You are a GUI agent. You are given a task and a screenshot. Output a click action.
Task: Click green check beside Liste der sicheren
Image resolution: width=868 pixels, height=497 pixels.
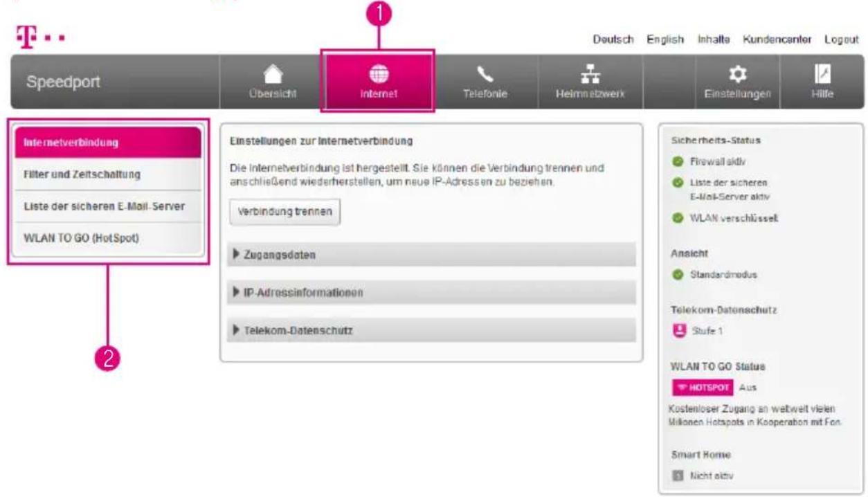click(x=678, y=183)
